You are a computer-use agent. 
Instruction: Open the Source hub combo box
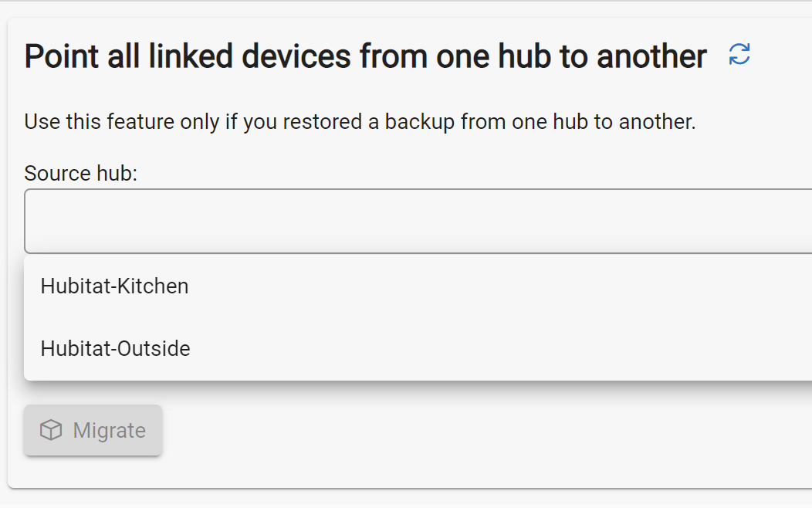coord(417,222)
